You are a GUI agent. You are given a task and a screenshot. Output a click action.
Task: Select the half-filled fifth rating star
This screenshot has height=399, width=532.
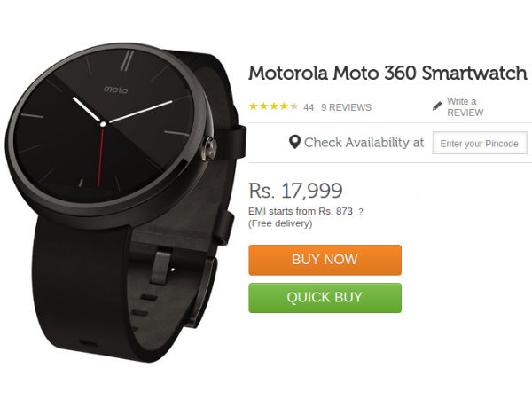(x=293, y=106)
